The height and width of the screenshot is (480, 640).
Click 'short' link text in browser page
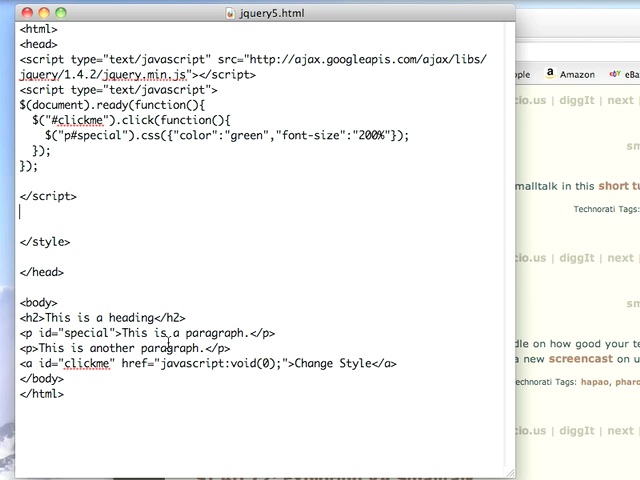[x=613, y=186]
